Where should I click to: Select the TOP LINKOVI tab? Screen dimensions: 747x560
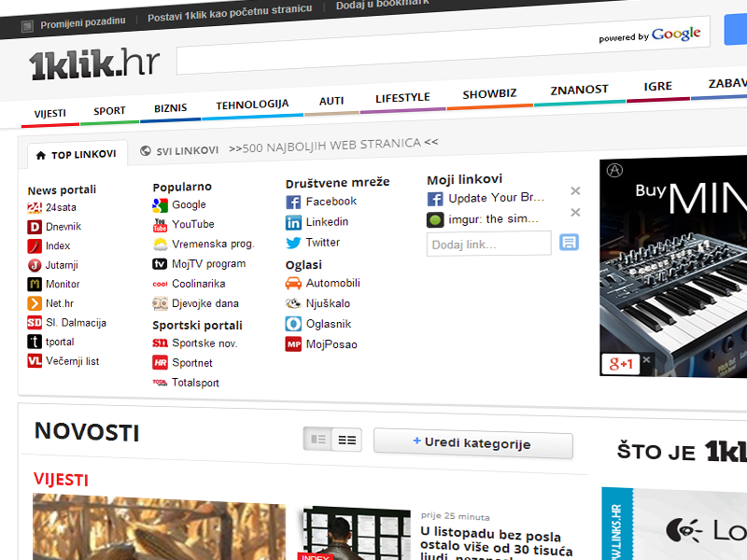pyautogui.click(x=77, y=155)
